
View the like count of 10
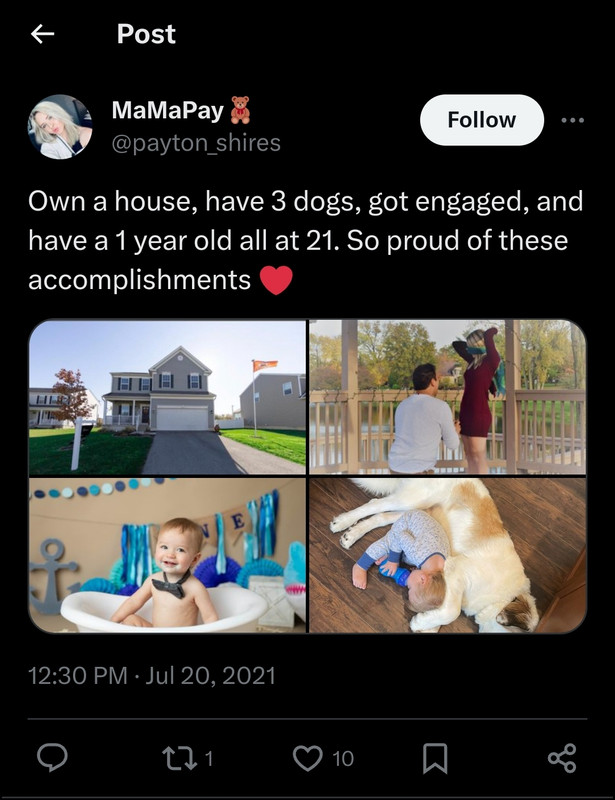click(343, 758)
